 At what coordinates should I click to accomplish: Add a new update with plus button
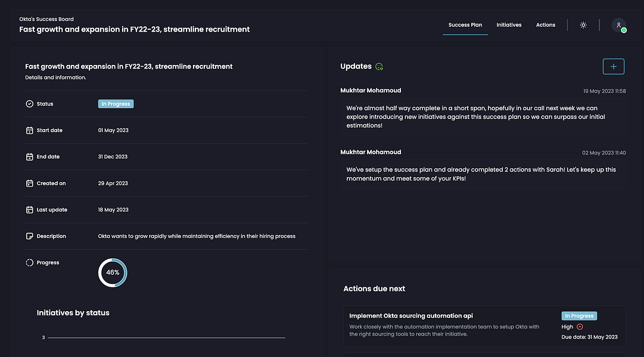point(614,67)
